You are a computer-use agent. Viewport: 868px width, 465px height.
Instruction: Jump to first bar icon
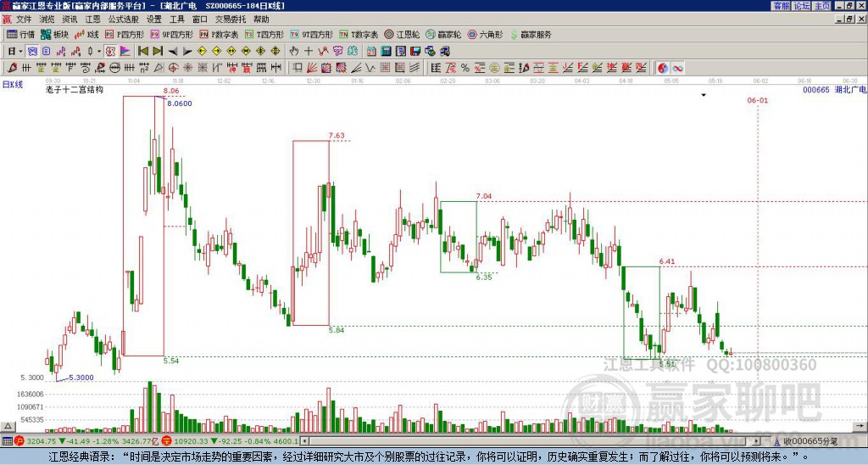pos(142,52)
